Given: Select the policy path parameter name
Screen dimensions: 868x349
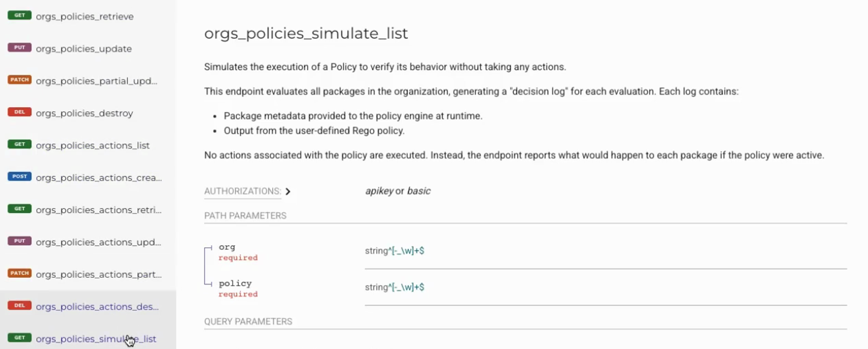Looking at the screenshot, I should click(235, 283).
